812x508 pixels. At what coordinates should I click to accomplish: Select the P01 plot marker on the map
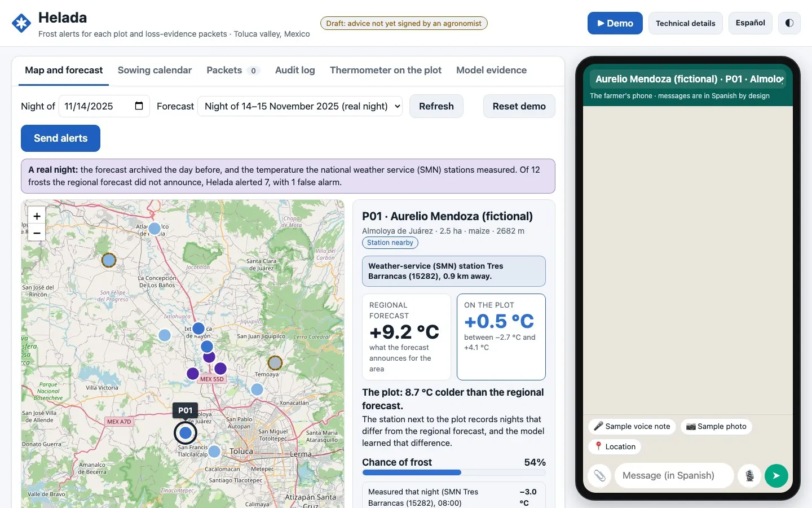[185, 433]
